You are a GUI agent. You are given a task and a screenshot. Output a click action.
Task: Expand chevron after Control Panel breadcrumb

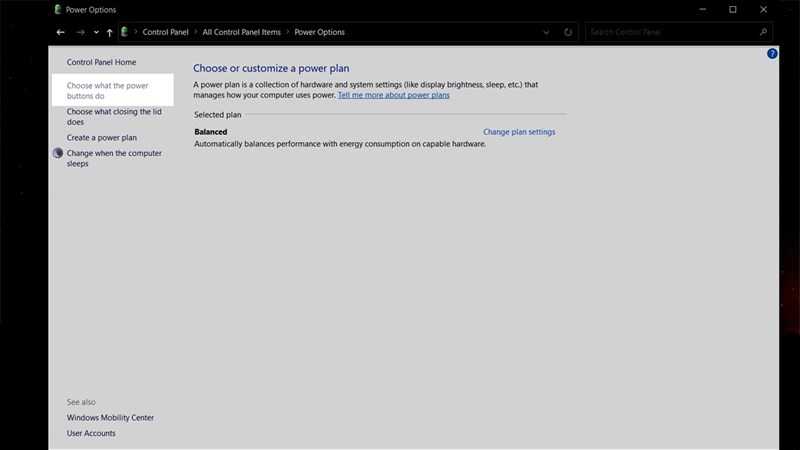[x=195, y=32]
